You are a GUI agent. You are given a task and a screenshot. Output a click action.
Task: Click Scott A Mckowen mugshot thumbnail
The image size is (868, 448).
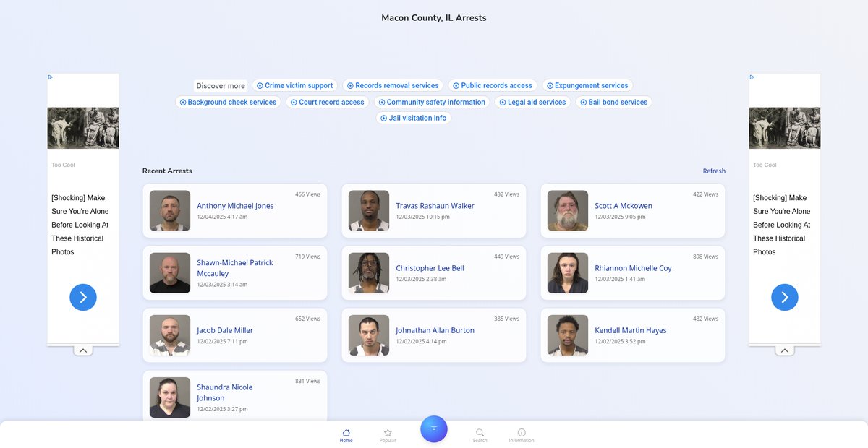[x=568, y=211]
